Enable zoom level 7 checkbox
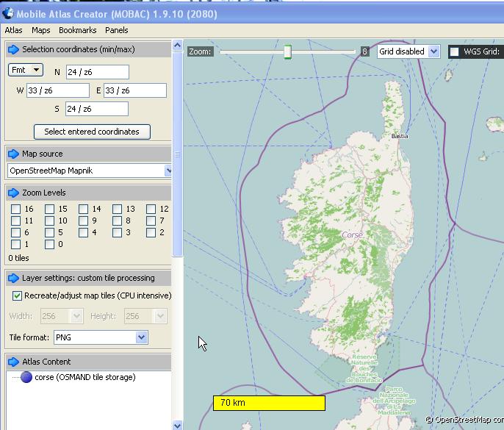The image size is (504, 430). point(151,221)
